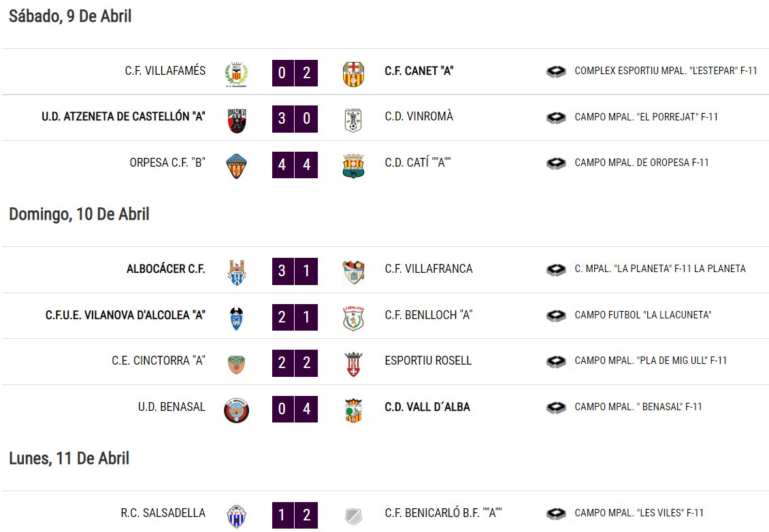769x532 pixels.
Task: Click the C.F. Canet "A" crest
Action: (353, 74)
